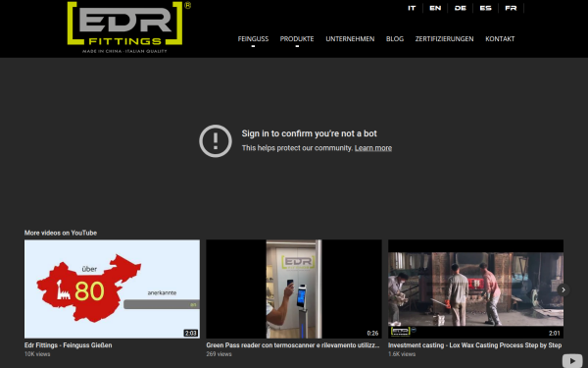Image resolution: width=588 pixels, height=368 pixels.
Task: Click title 'Investment casting - Lox Wax Casting'
Action: [x=474, y=345]
